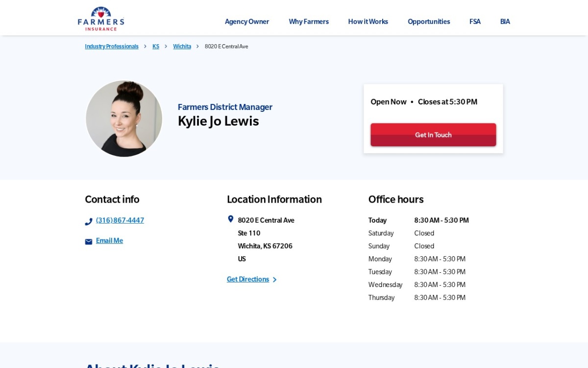This screenshot has height=368, width=588.
Task: Click the Monday row label
Action: (380, 259)
